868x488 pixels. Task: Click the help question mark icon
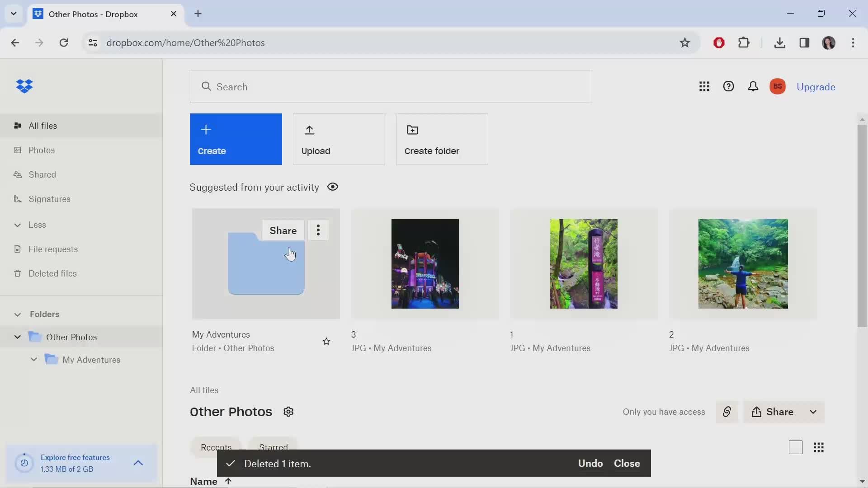coord(728,86)
